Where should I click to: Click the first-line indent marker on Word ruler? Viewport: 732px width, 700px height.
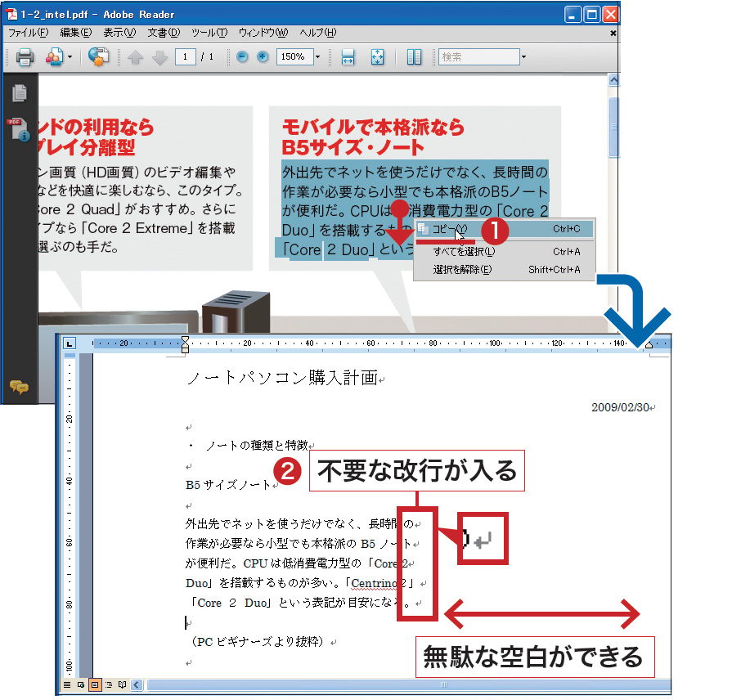coord(185,340)
